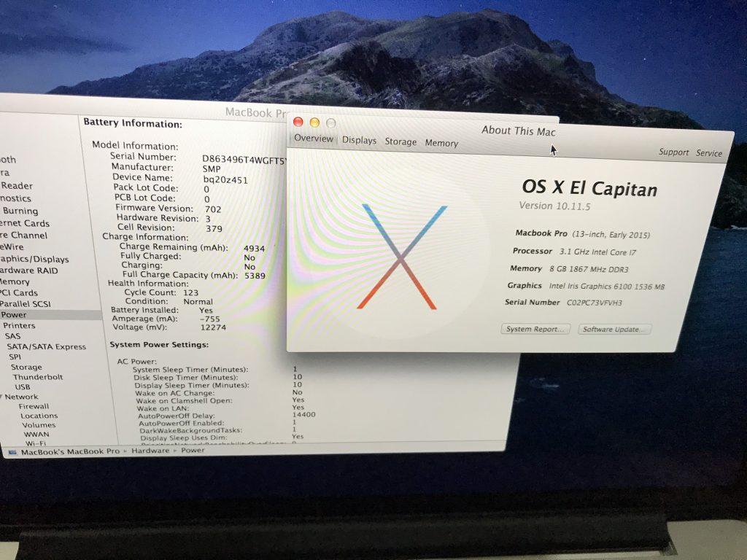Open the Support tab
This screenshot has width=747, height=560.
(673, 152)
